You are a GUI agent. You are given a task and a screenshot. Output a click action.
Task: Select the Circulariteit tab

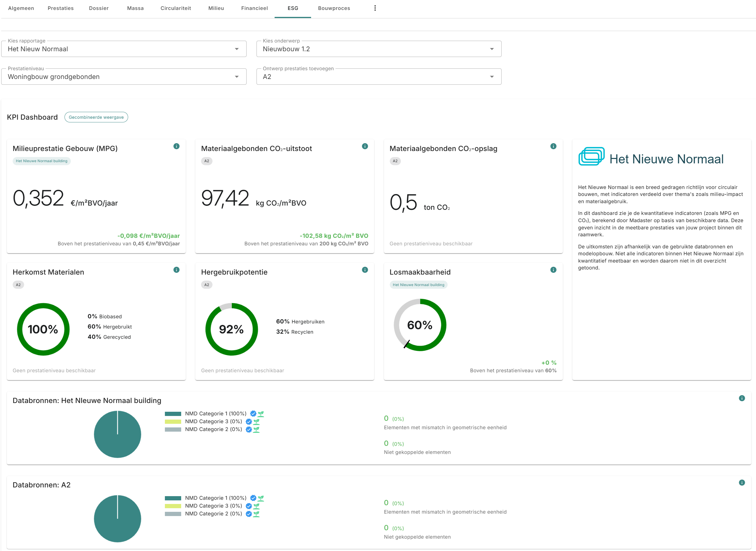click(176, 8)
